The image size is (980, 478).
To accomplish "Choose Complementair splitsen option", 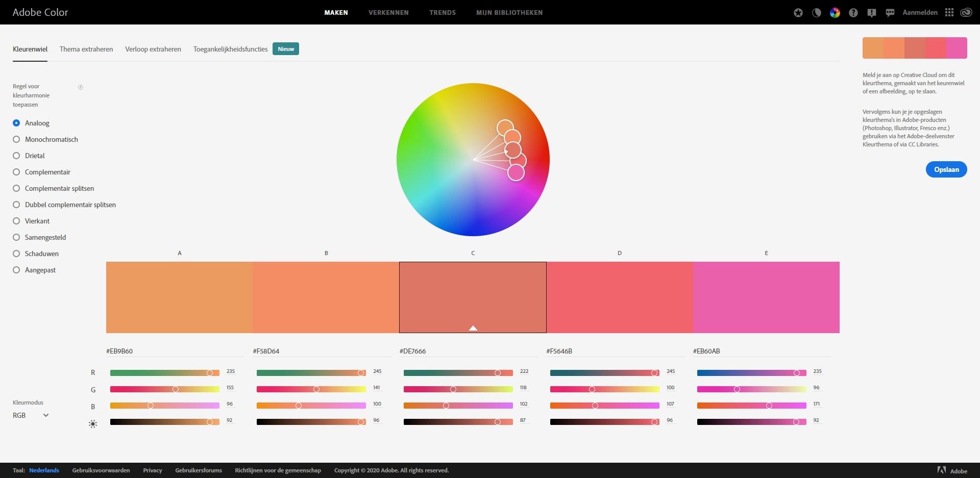I will click(x=54, y=188).
